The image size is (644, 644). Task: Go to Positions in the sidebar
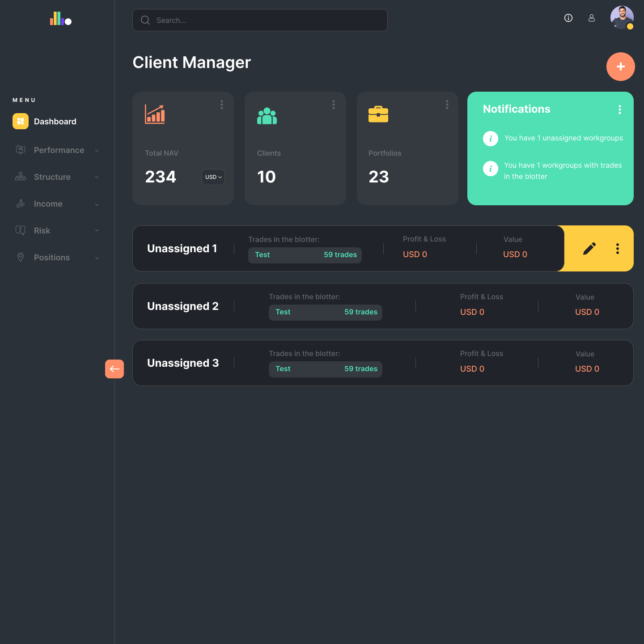pos(52,258)
